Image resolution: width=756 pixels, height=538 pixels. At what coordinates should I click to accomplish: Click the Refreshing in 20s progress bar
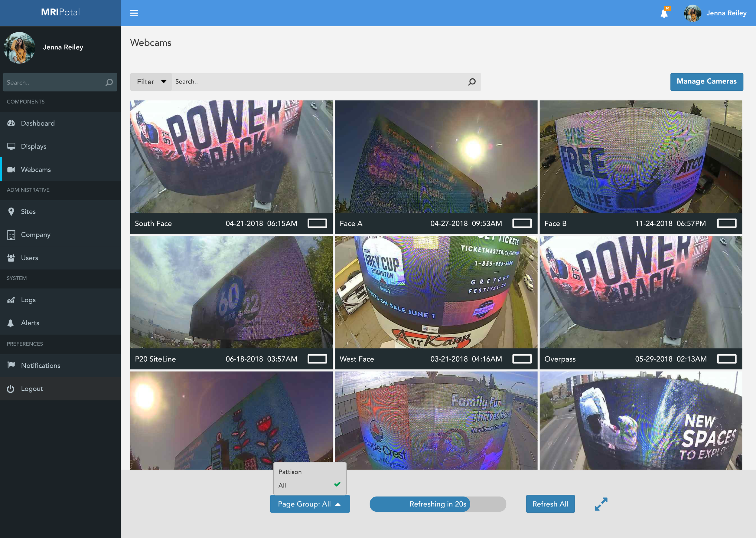pos(438,504)
